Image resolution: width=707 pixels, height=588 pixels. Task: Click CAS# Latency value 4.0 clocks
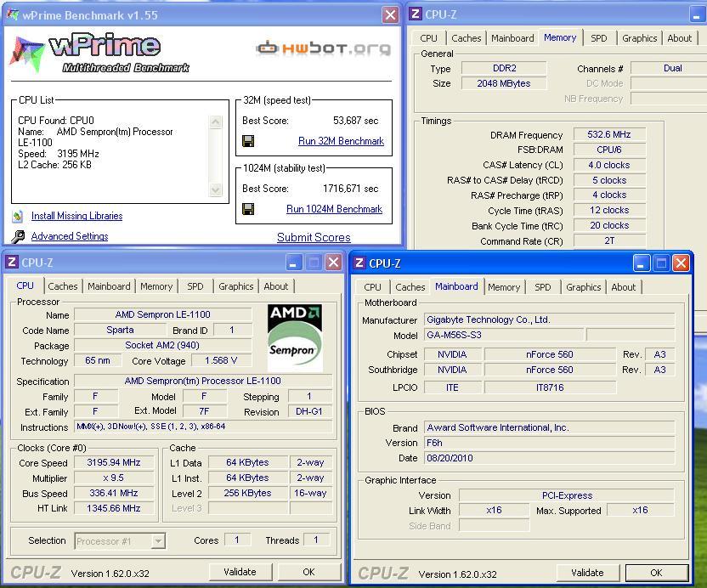tap(609, 165)
